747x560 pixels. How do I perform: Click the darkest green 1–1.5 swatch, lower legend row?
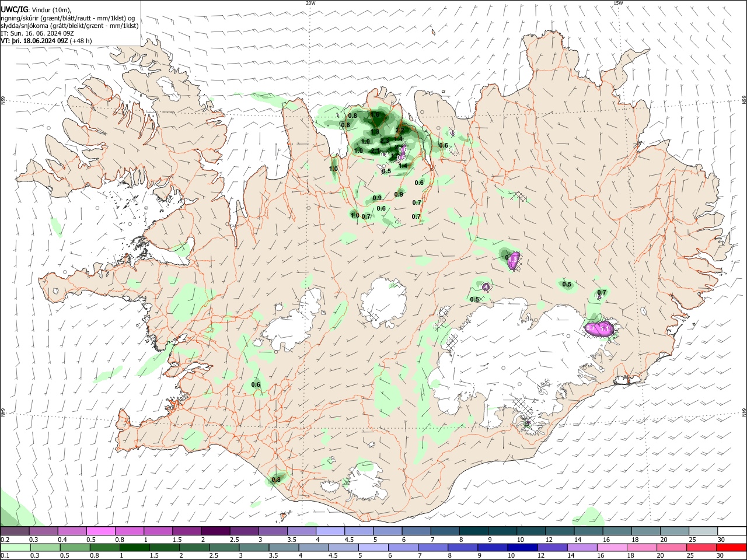tap(136, 548)
